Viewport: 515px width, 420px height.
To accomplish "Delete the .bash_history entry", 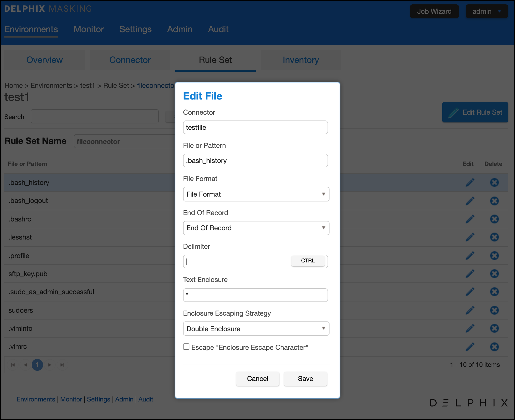I will point(494,182).
